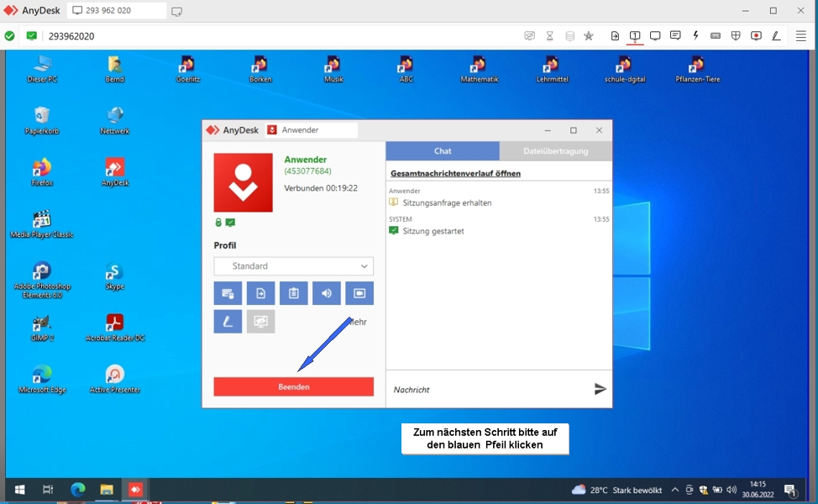The image size is (818, 504).
Task: Open the Gesamtnachrichtenverlauf öffnen link
Action: (x=455, y=173)
